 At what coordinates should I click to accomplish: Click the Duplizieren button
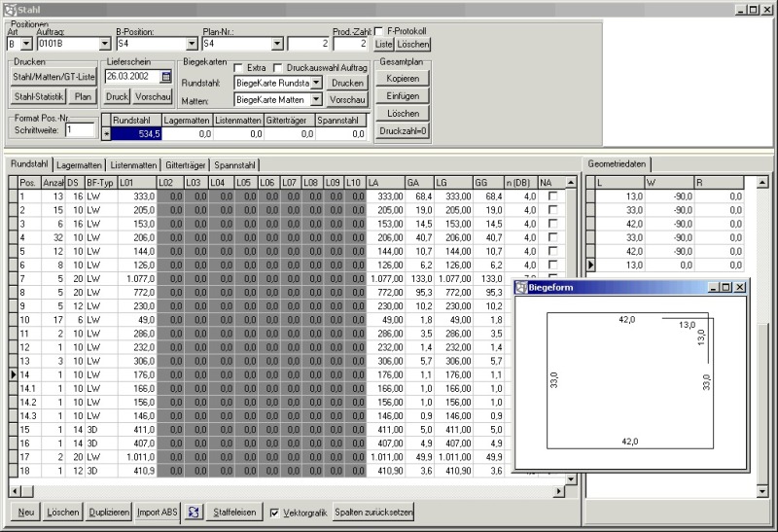(x=109, y=513)
